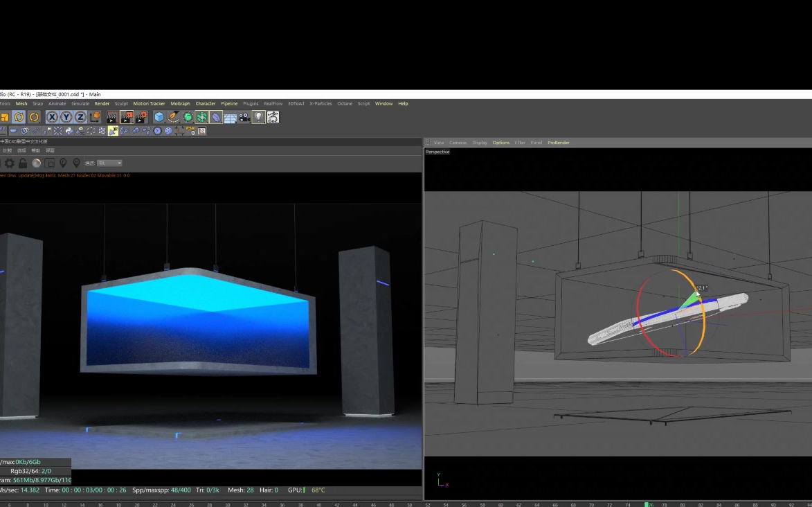812x507 pixels.
Task: Add a Light object bulb icon
Action: (259, 117)
